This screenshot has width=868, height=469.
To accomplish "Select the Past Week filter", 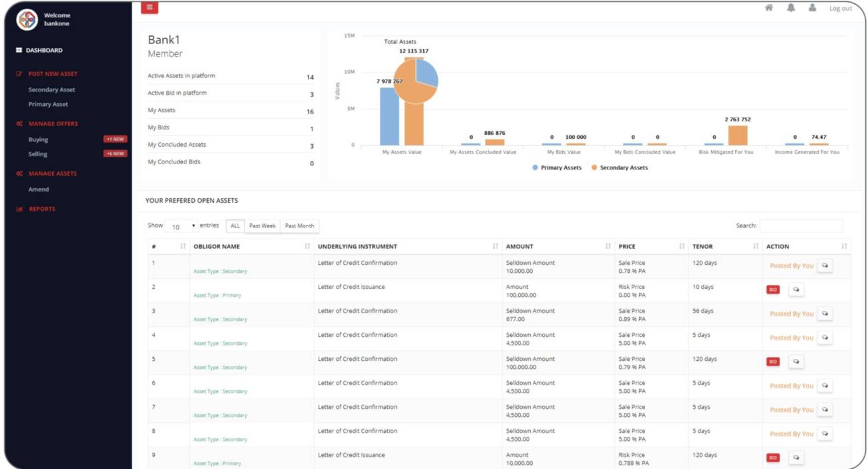I will click(x=262, y=226).
